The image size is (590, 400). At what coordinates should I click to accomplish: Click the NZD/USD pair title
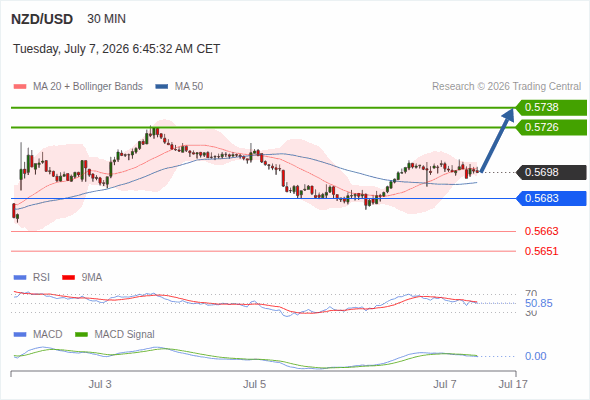pos(42,19)
